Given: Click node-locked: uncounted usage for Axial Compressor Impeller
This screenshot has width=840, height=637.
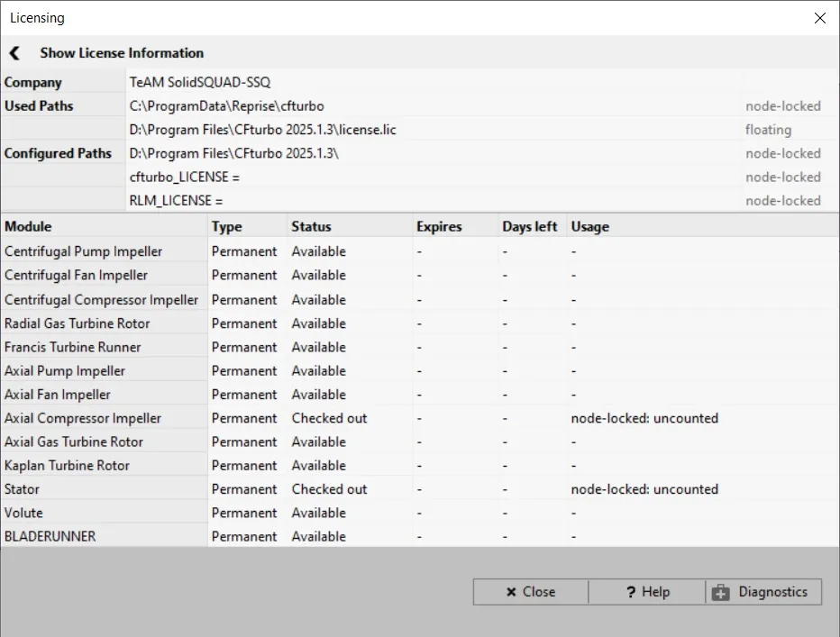Looking at the screenshot, I should 644,418.
